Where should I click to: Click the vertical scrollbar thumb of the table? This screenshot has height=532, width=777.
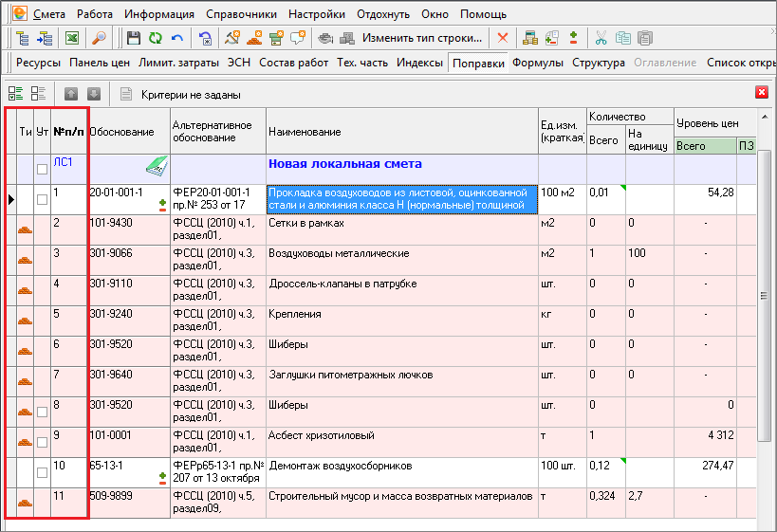765,296
